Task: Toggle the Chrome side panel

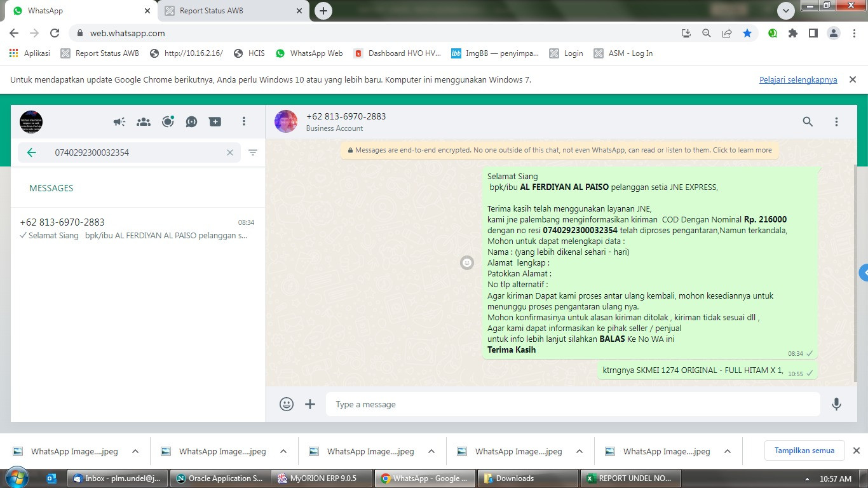Action: pos(813,33)
